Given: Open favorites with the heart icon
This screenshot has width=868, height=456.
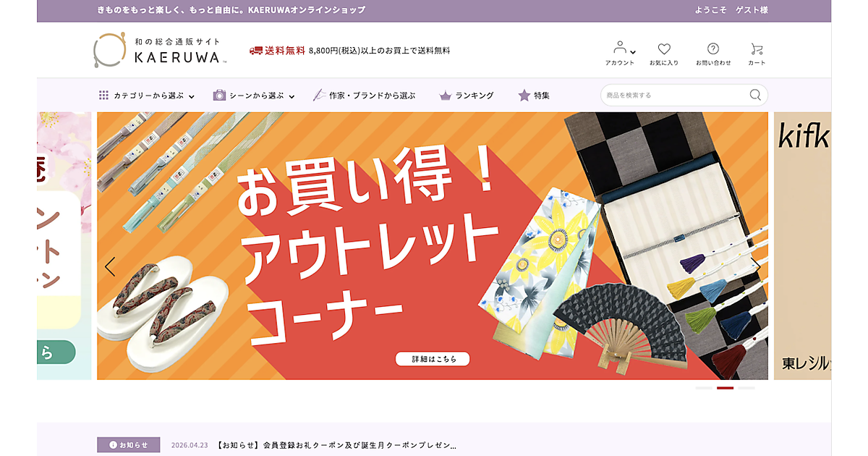Looking at the screenshot, I should (664, 48).
